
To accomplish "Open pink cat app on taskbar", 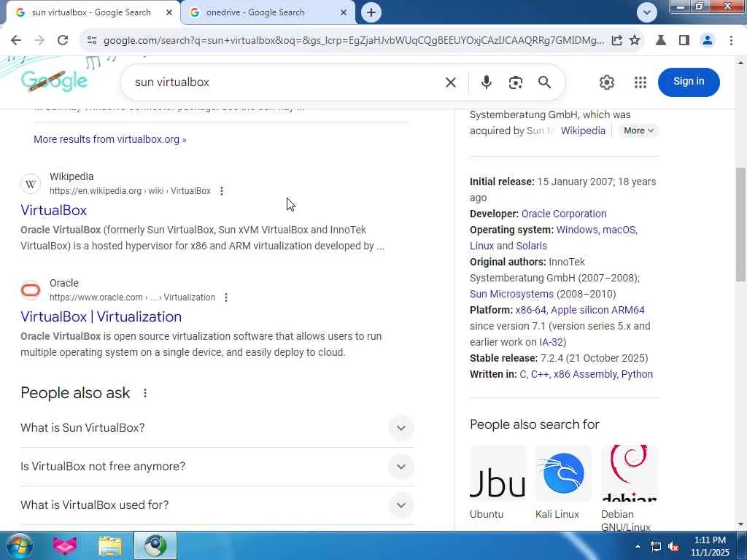I will pos(65,545).
